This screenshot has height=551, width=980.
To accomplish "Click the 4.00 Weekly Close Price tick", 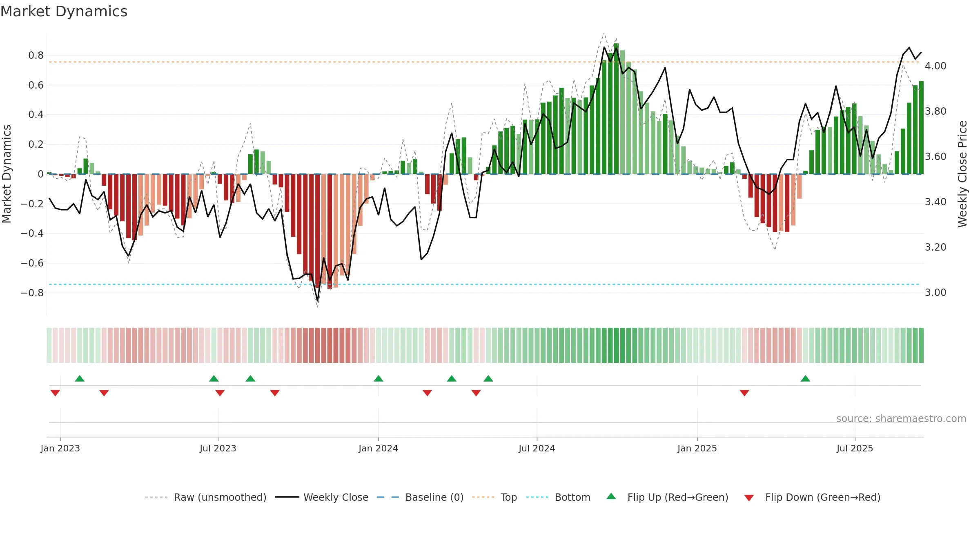I will (x=935, y=66).
